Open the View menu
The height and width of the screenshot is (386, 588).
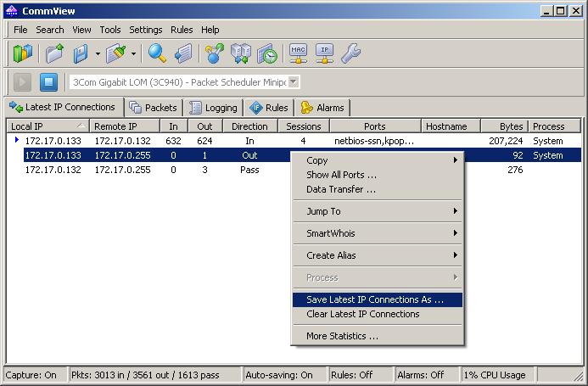[x=81, y=30]
